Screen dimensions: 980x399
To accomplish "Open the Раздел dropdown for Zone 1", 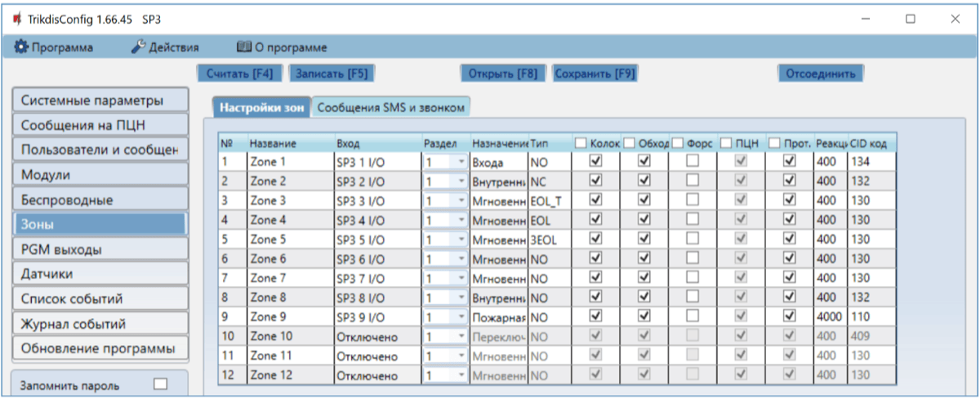I will tap(461, 162).
